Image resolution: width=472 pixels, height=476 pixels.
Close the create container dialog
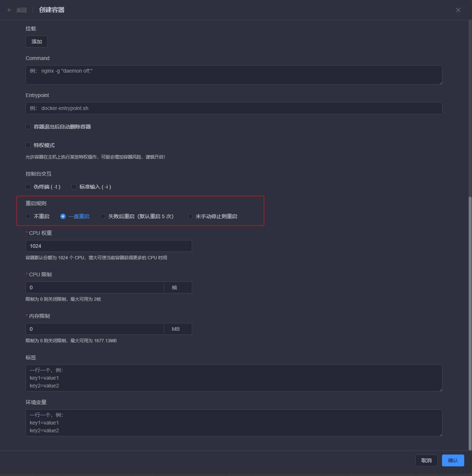point(458,10)
